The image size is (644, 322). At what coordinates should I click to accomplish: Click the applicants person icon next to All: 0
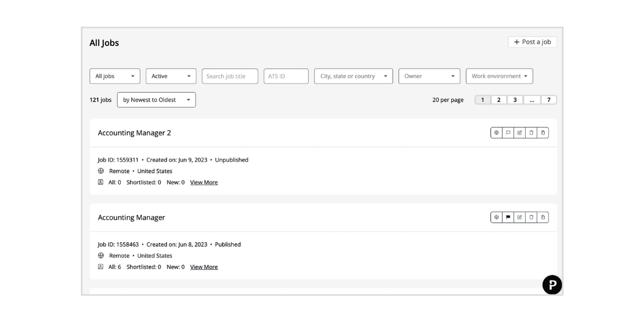tap(101, 182)
